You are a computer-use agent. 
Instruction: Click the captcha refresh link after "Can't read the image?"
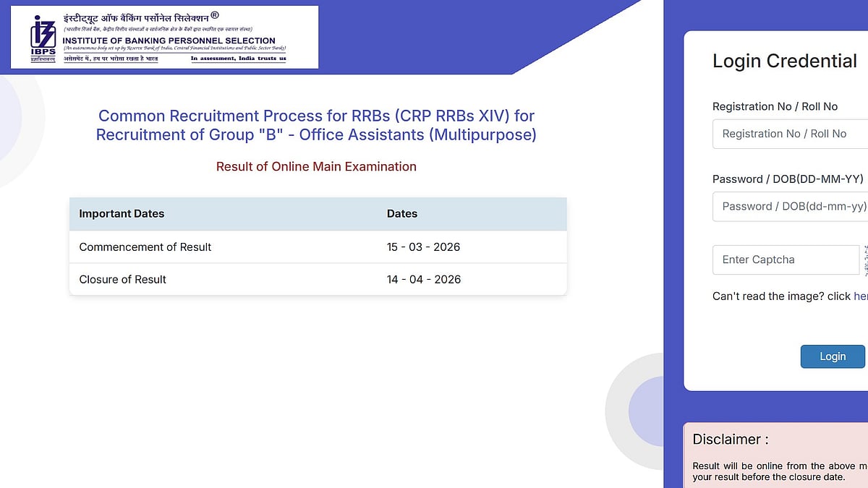pyautogui.click(x=860, y=296)
